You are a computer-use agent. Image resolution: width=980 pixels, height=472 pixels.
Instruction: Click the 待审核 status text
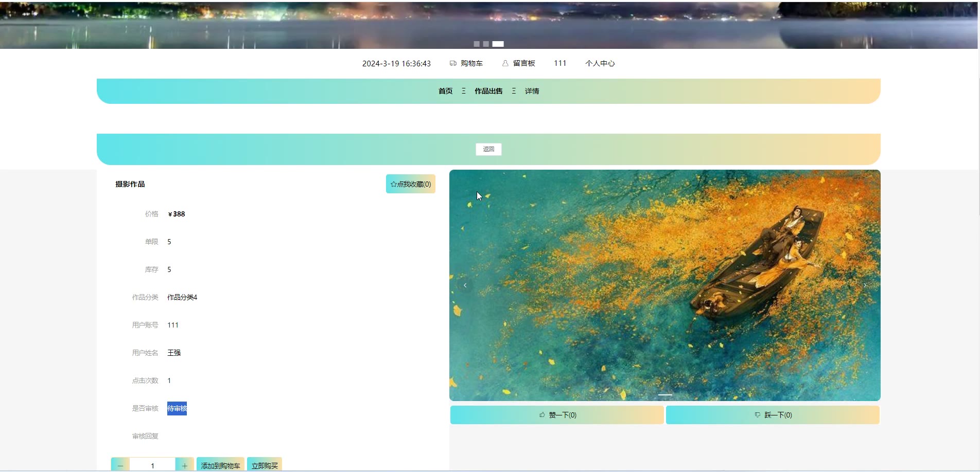[x=177, y=408]
